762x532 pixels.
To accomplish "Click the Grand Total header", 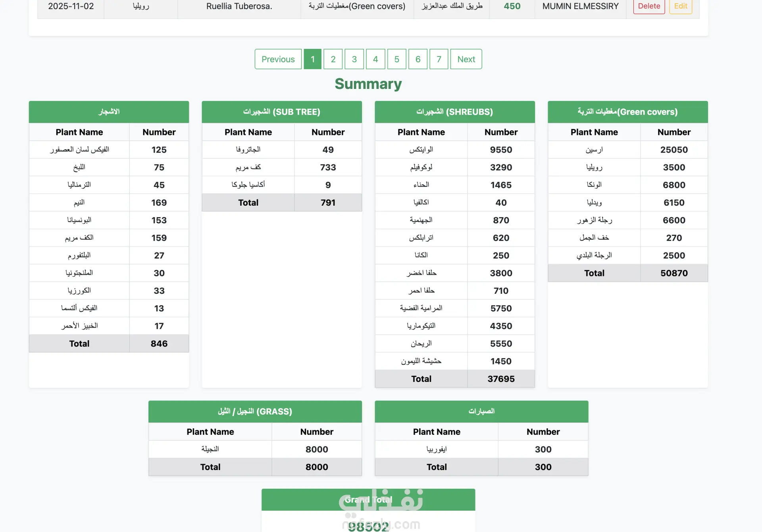I will tap(368, 500).
